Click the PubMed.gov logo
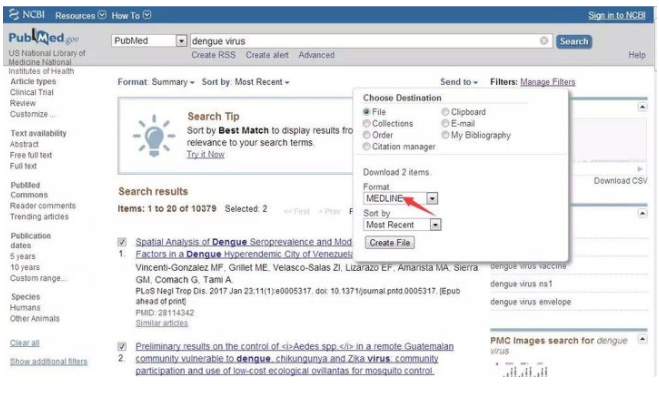 (43, 38)
